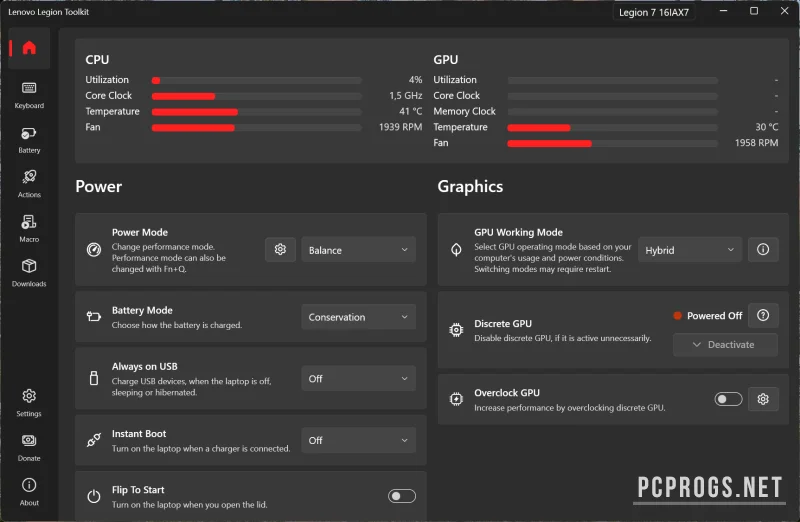The height and width of the screenshot is (522, 800).
Task: Click the '30 °C' GPU temperature value
Action: 767,127
